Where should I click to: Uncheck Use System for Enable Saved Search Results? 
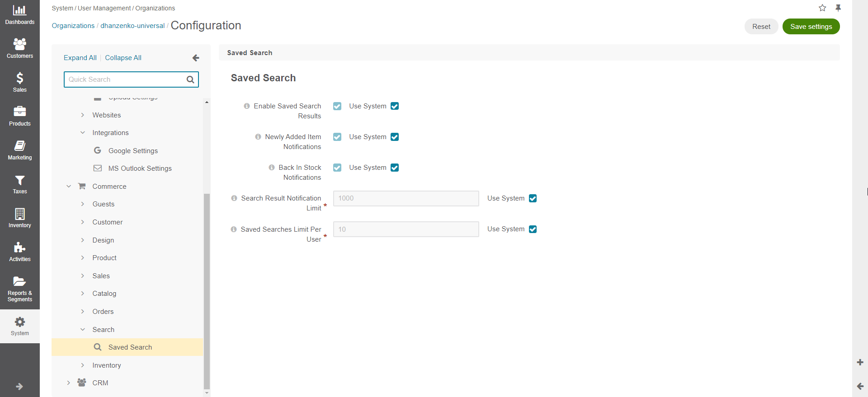(395, 106)
